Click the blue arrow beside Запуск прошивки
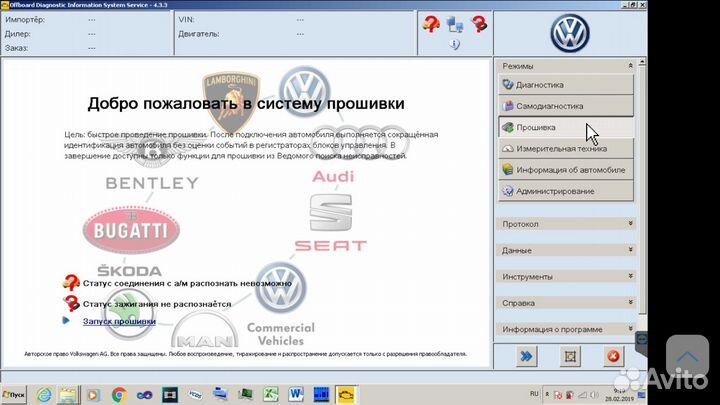The image size is (720, 405). click(x=66, y=321)
